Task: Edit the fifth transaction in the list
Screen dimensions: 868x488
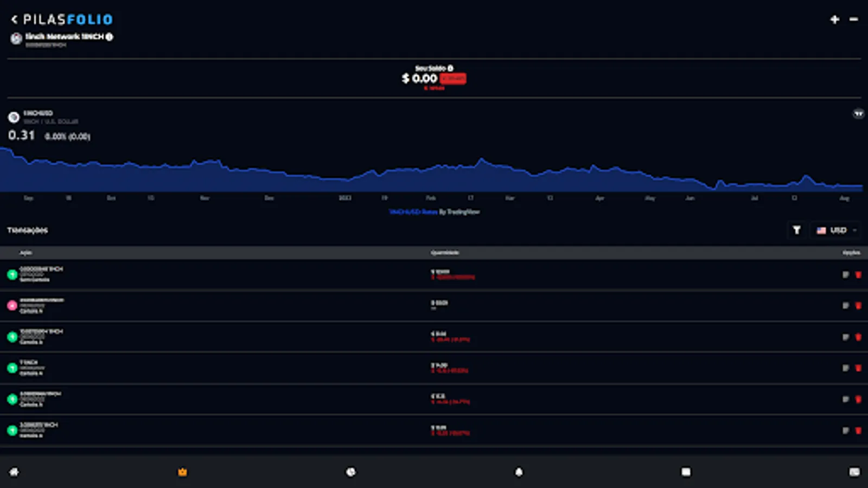Action: [846, 400]
